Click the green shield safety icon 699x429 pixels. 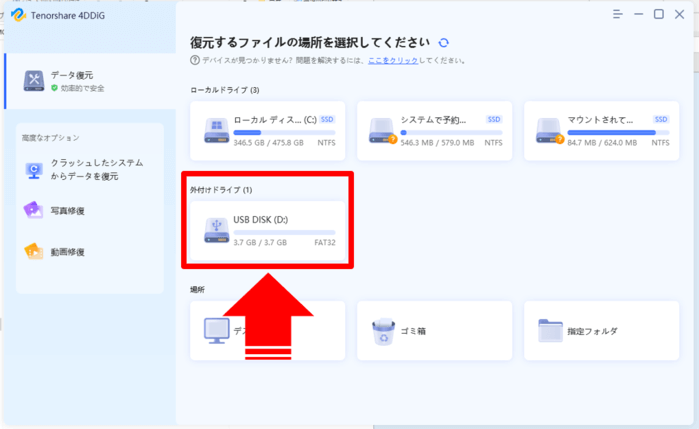[54, 88]
